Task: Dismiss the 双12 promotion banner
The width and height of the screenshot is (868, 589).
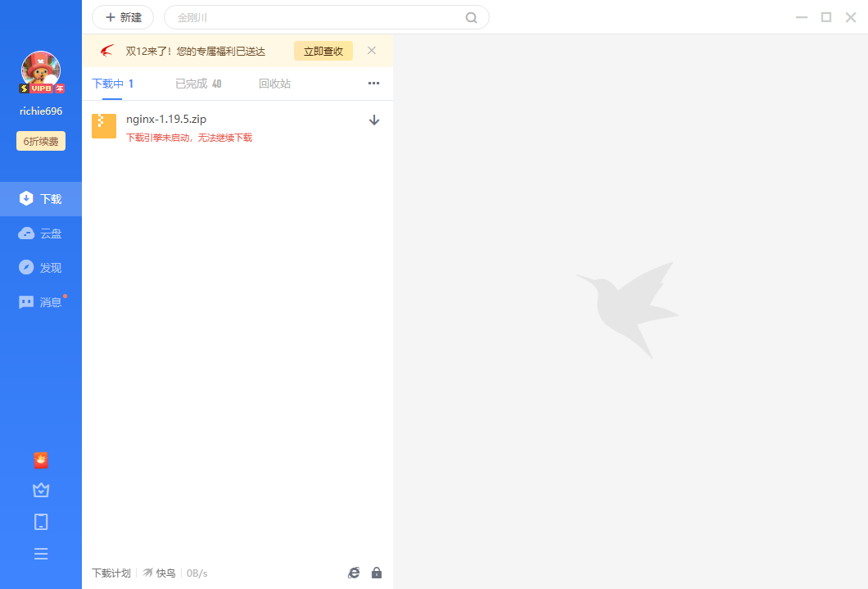Action: [x=371, y=50]
